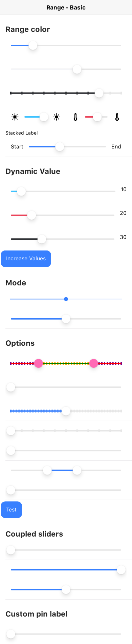Click the right pink knob in Options
The image size is (132, 644).
94,363
